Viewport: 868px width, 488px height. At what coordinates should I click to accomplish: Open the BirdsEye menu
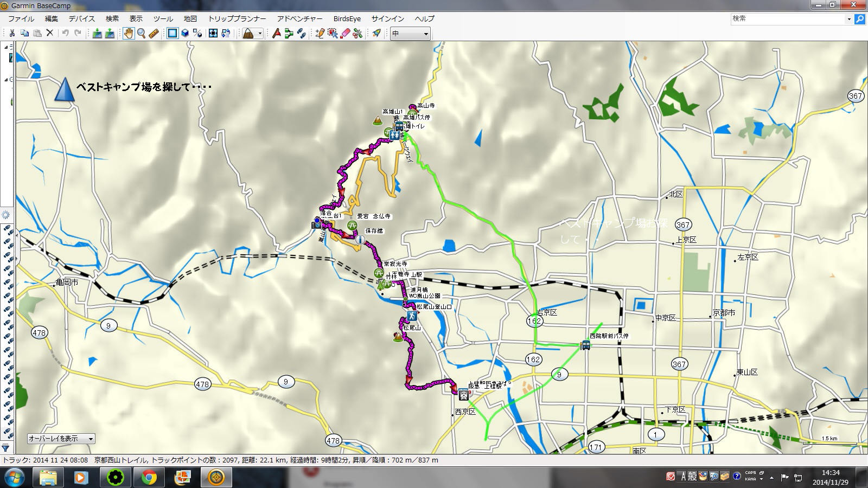[347, 18]
